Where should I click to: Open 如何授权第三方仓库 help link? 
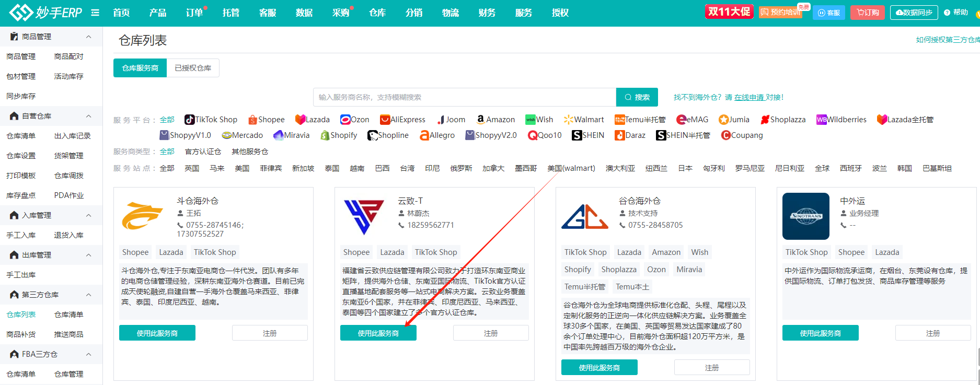pyautogui.click(x=948, y=40)
